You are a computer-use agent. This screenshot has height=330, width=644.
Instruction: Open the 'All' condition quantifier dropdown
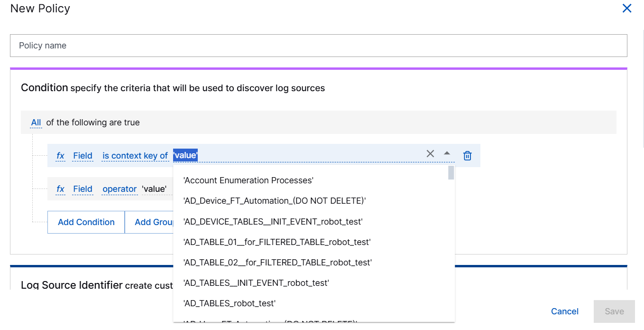click(x=36, y=123)
